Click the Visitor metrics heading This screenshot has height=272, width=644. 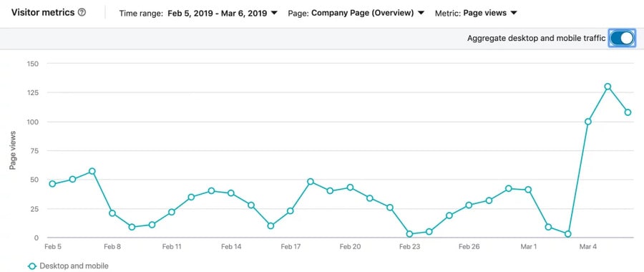[x=43, y=12]
